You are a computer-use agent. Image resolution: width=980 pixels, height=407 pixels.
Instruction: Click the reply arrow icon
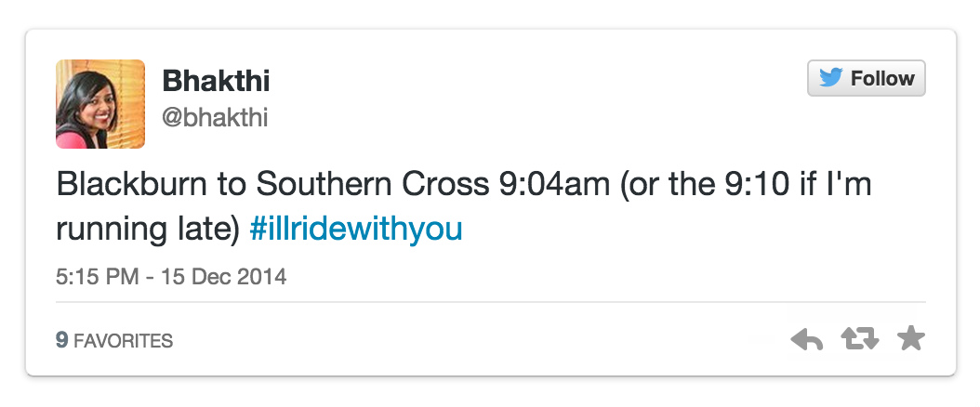click(807, 340)
